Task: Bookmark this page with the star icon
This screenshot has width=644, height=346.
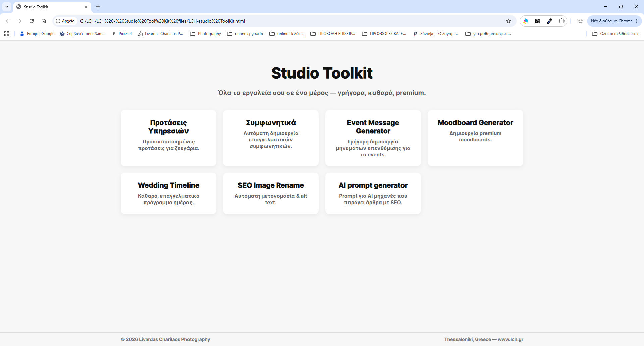Action: pos(508,21)
